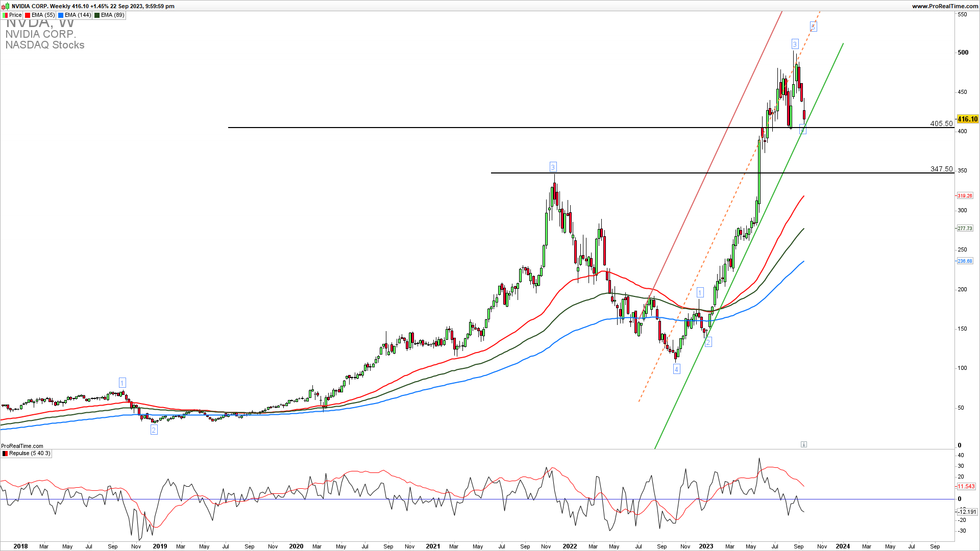
Task: Click the 40 level on the Repulse axis
Action: click(x=961, y=456)
